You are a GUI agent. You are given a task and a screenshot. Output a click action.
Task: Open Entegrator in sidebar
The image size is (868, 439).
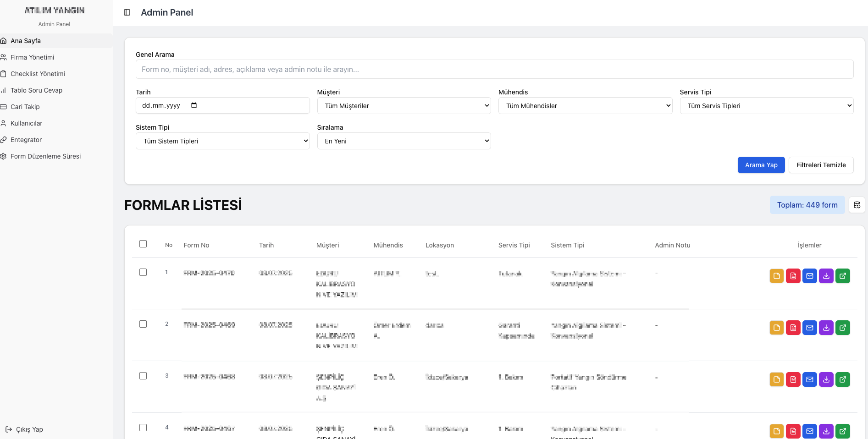pyautogui.click(x=56, y=140)
